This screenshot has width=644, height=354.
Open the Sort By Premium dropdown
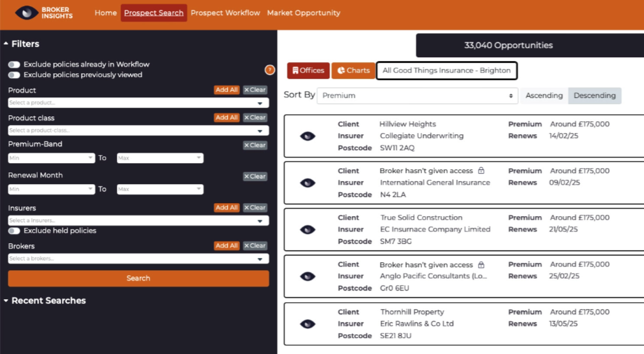click(x=417, y=95)
